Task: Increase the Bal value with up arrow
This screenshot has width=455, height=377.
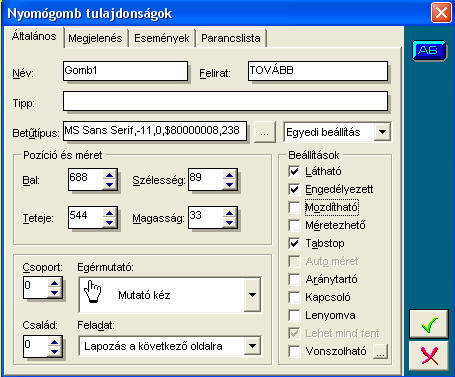Action: tap(110, 175)
